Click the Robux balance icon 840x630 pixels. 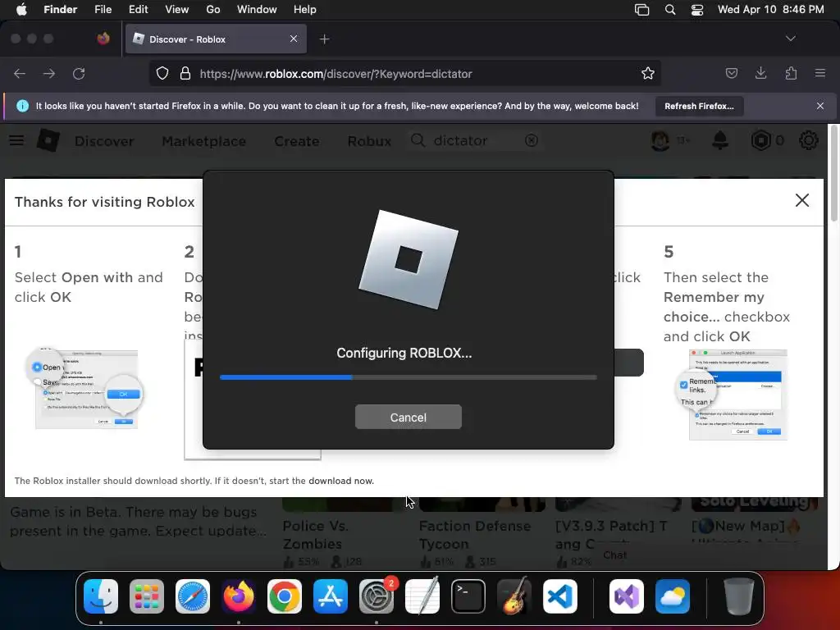760,140
